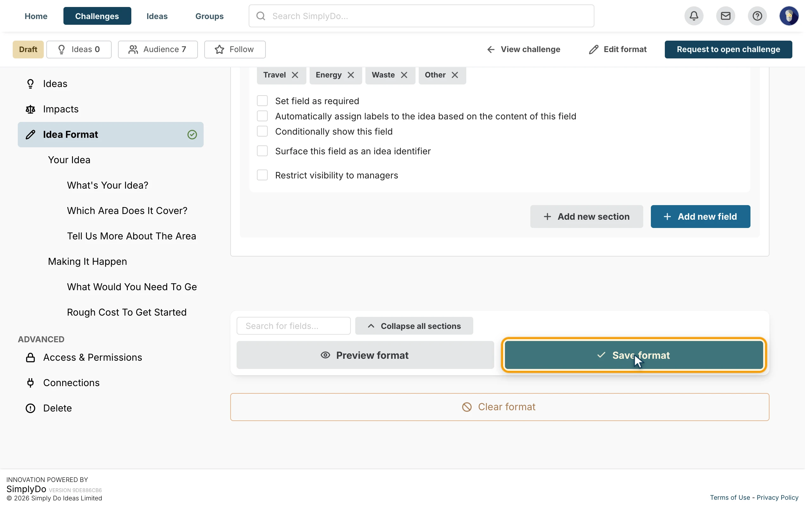
Task: Click the pencil icon on Idea Format
Action: [x=30, y=135]
